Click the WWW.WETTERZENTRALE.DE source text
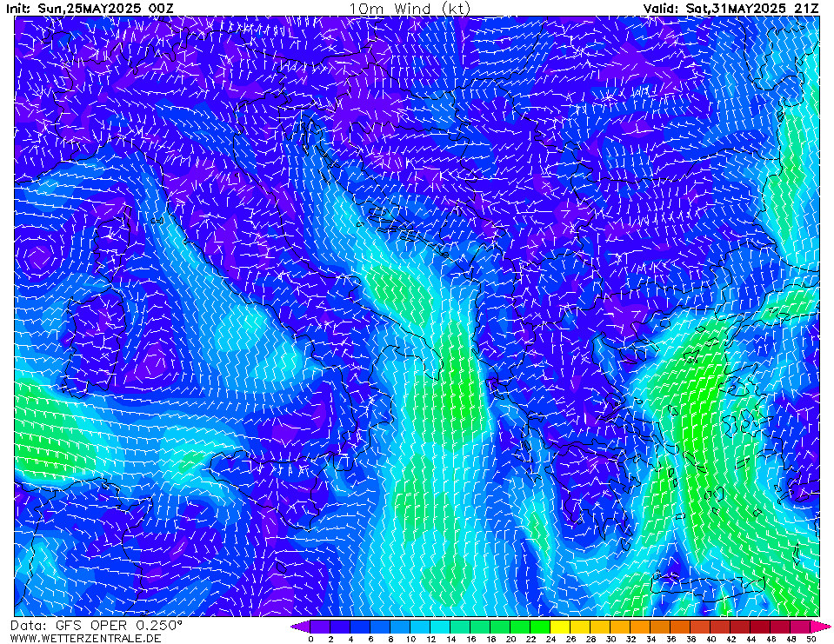The height and width of the screenshot is (644, 834). coord(85,638)
